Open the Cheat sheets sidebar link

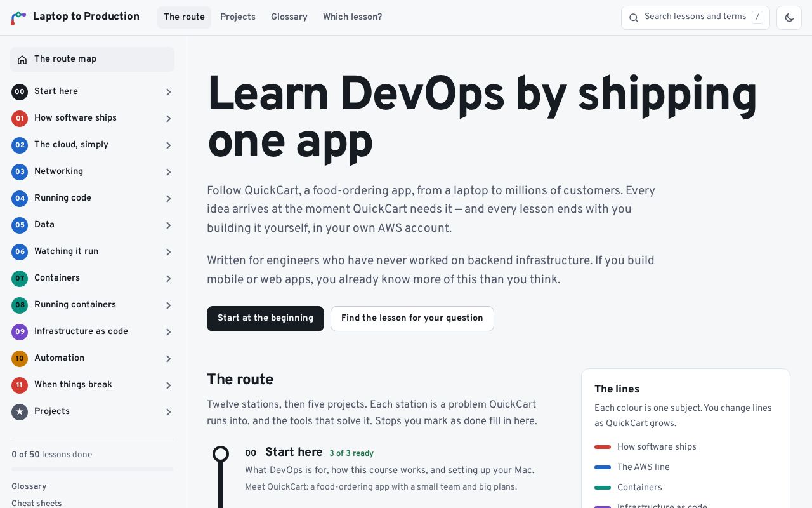(37, 503)
